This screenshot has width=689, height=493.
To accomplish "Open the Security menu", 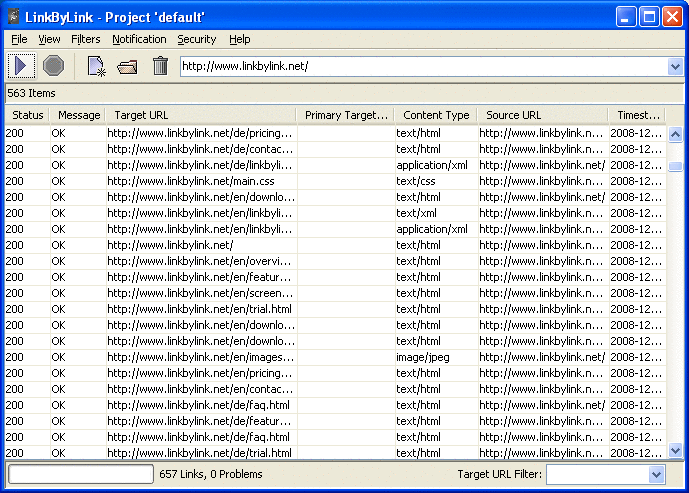I will (197, 40).
